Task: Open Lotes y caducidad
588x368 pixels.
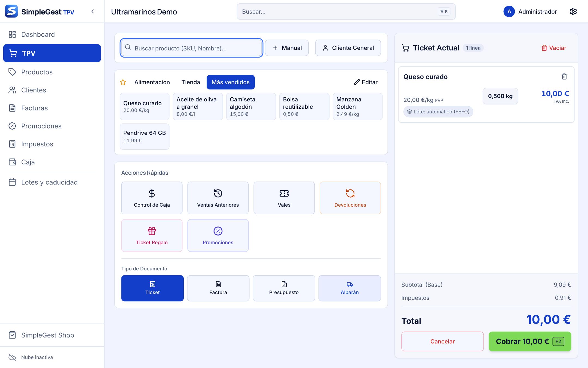Action: pyautogui.click(x=52, y=182)
